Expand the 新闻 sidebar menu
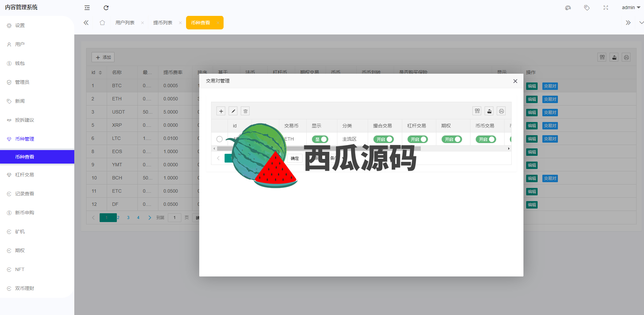Screen dimensions: 644x315 click(x=37, y=101)
